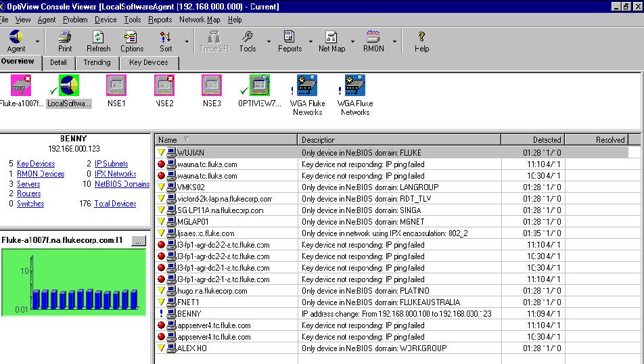Switch to the Key Devices tab
This screenshot has width=644, height=364.
pos(149,62)
